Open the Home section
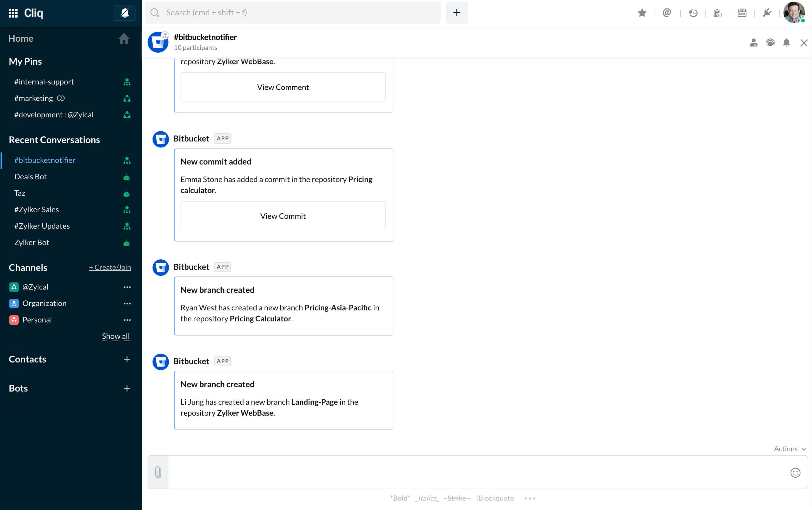This screenshot has height=510, width=812. pyautogui.click(x=21, y=38)
